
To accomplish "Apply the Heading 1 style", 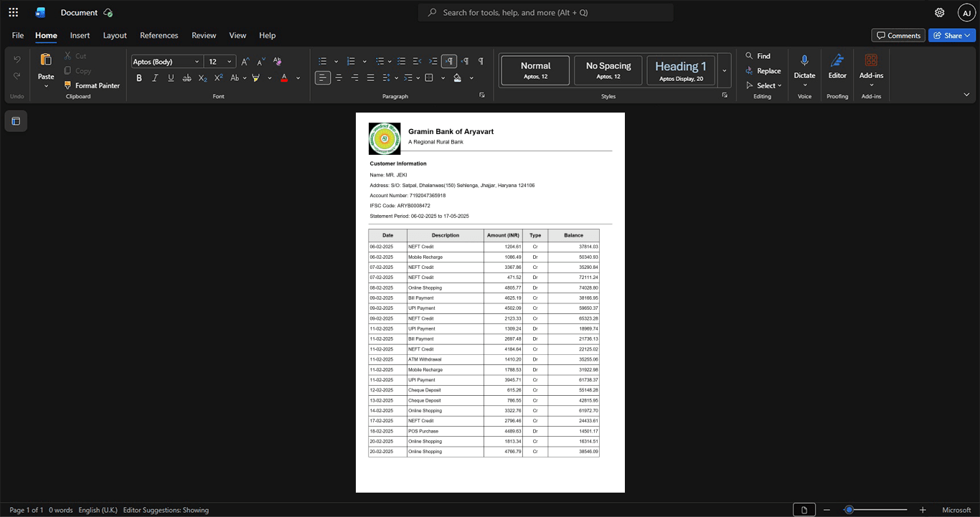I will click(681, 70).
